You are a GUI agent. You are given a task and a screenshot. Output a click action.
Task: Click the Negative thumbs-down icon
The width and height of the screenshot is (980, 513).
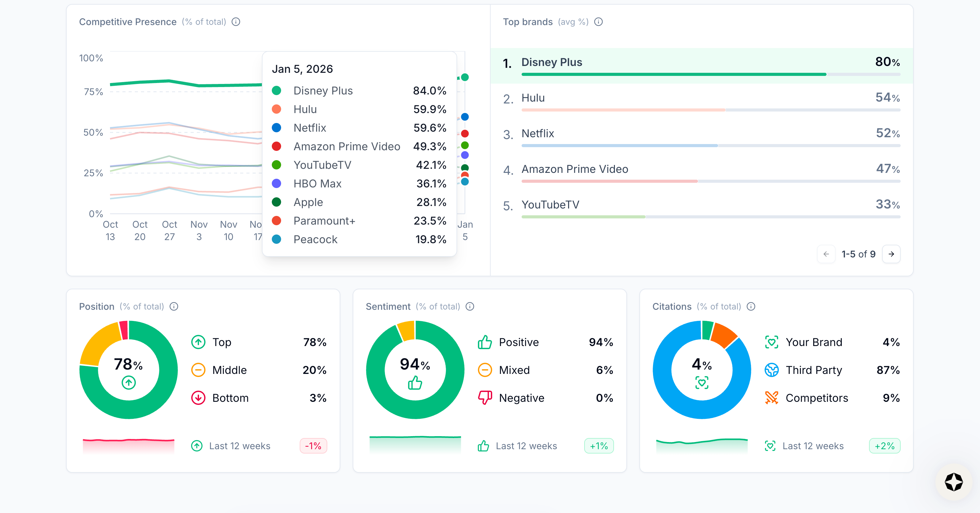[x=485, y=398]
